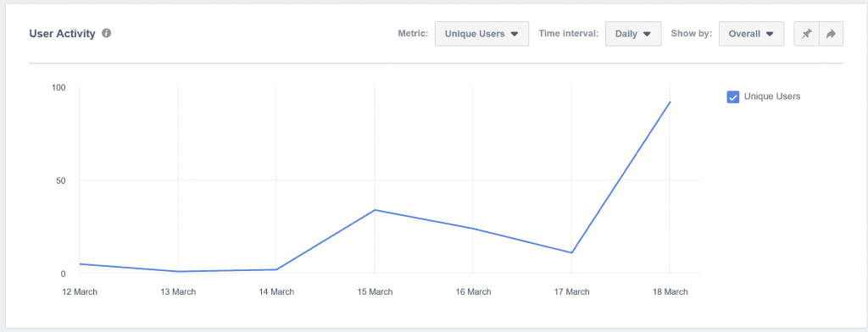Open the Daily time interval dropdown
Viewport: 868px width, 332px height.
coord(633,34)
